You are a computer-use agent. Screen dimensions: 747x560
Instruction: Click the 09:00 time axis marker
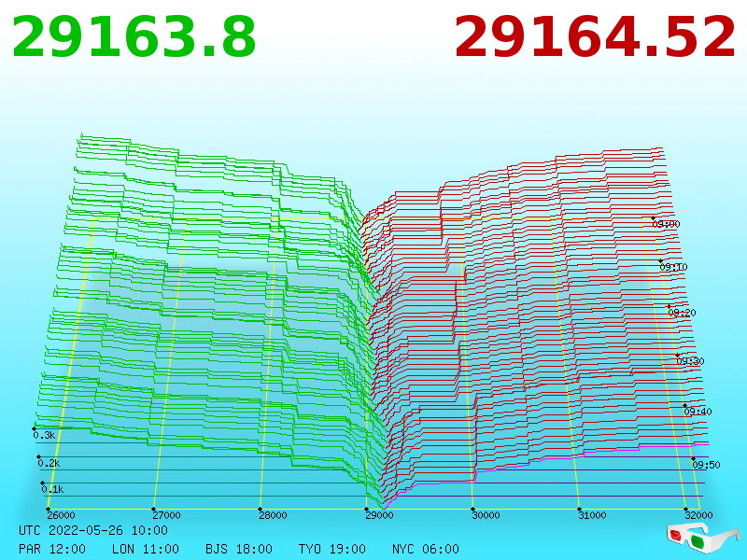tap(666, 224)
